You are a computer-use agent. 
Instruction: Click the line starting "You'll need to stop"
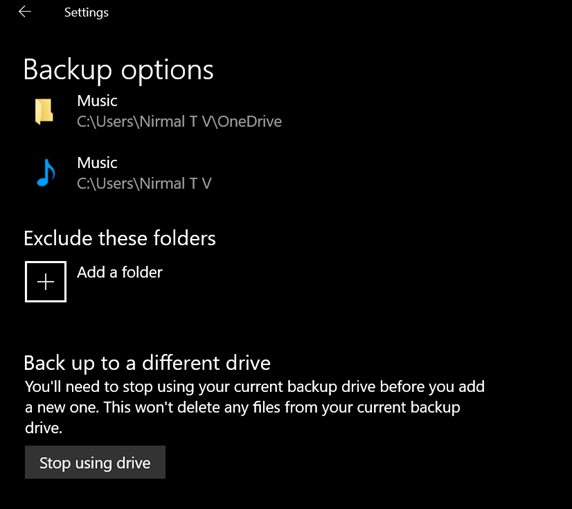coord(255,387)
